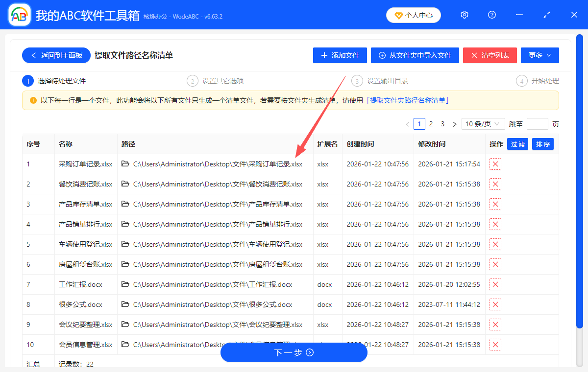This screenshot has width=588, height=372.
Task: Click the next page arrow
Action: [x=454, y=124]
